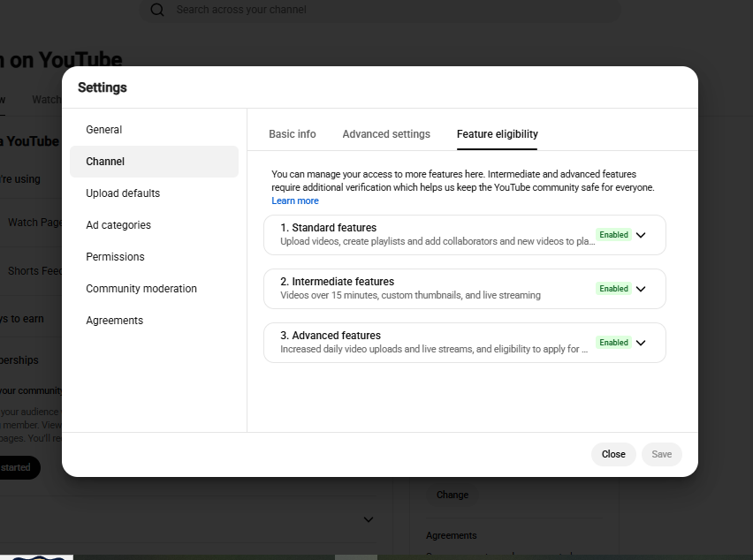753x560 pixels.
Task: Click the Intermediate features Enabled badge
Action: pyautogui.click(x=613, y=289)
